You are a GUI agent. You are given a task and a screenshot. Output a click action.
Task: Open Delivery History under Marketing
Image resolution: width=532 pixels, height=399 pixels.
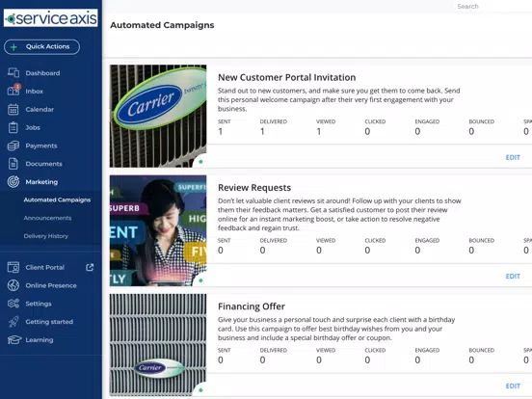pos(46,236)
